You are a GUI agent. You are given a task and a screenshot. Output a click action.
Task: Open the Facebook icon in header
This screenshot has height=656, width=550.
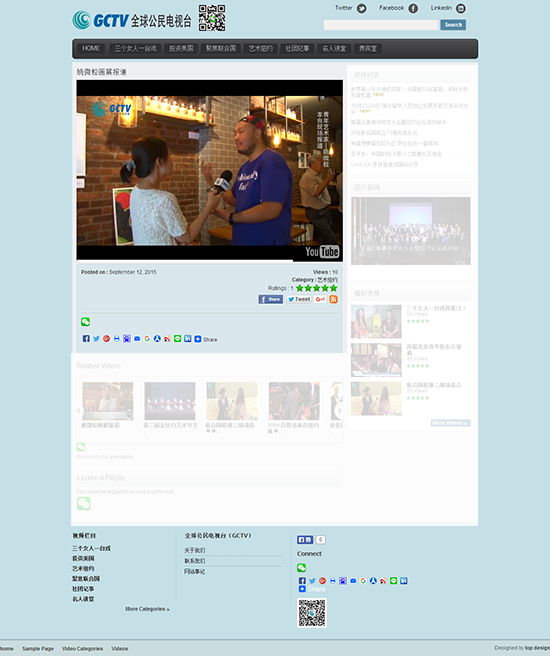[x=413, y=8]
